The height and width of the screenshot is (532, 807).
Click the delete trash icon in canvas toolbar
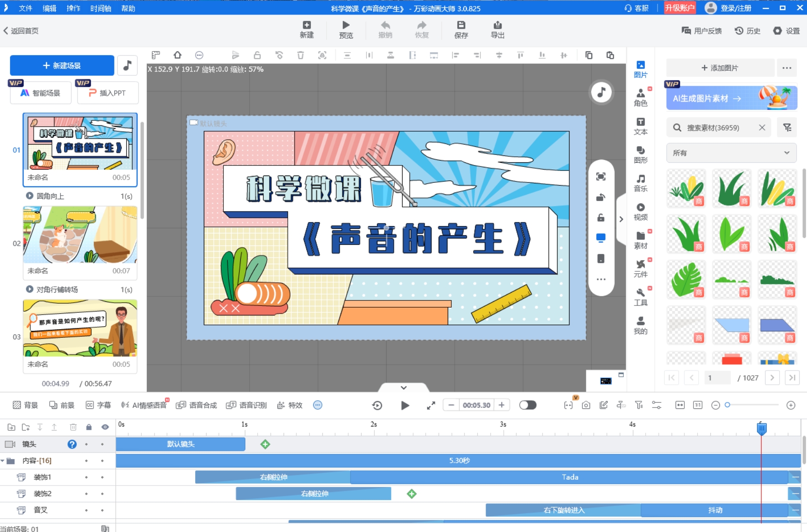coord(300,55)
